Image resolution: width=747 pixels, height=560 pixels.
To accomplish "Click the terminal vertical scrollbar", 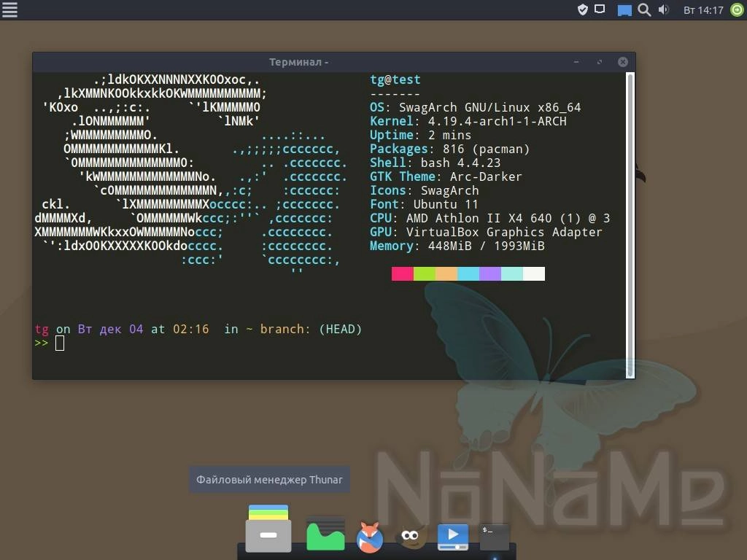I will pyautogui.click(x=630, y=225).
